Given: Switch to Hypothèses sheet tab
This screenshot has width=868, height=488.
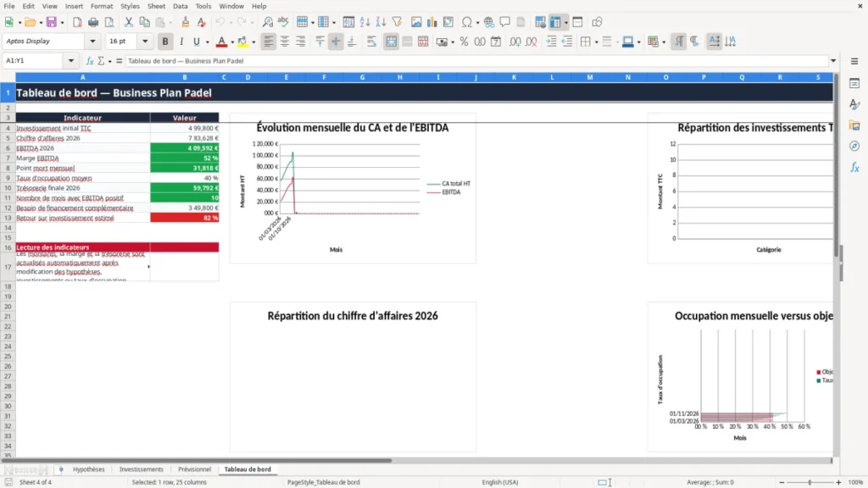Looking at the screenshot, I should point(88,469).
